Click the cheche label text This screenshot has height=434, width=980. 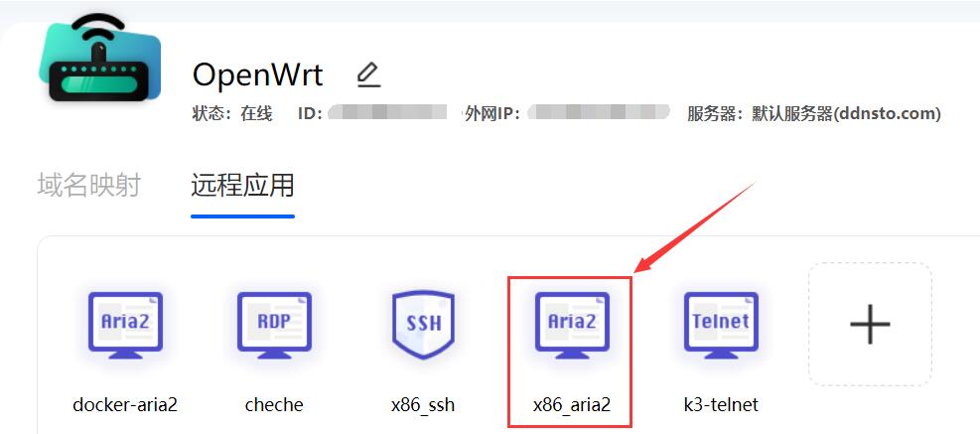[274, 404]
